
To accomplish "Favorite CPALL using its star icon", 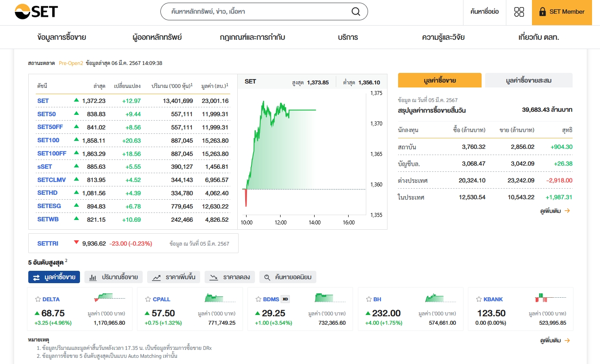I will pos(148,300).
